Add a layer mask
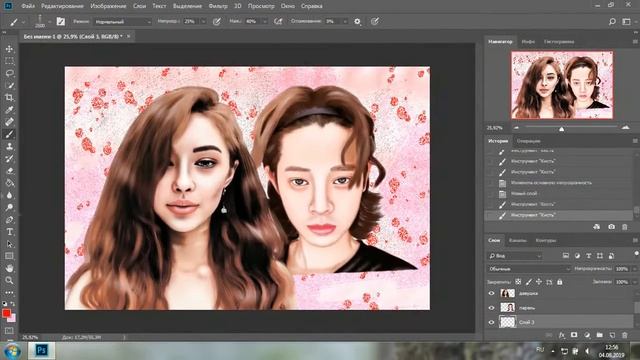This screenshot has width=640, height=360. pyautogui.click(x=574, y=335)
